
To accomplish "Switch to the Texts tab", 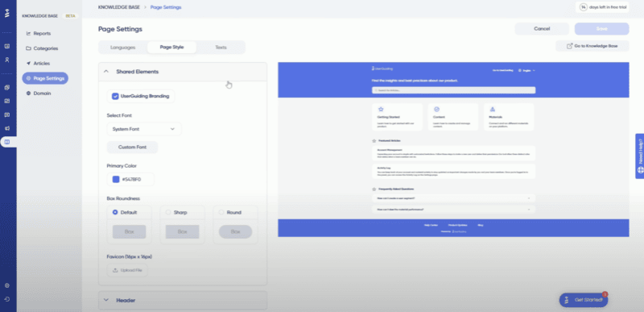I will click(x=221, y=48).
